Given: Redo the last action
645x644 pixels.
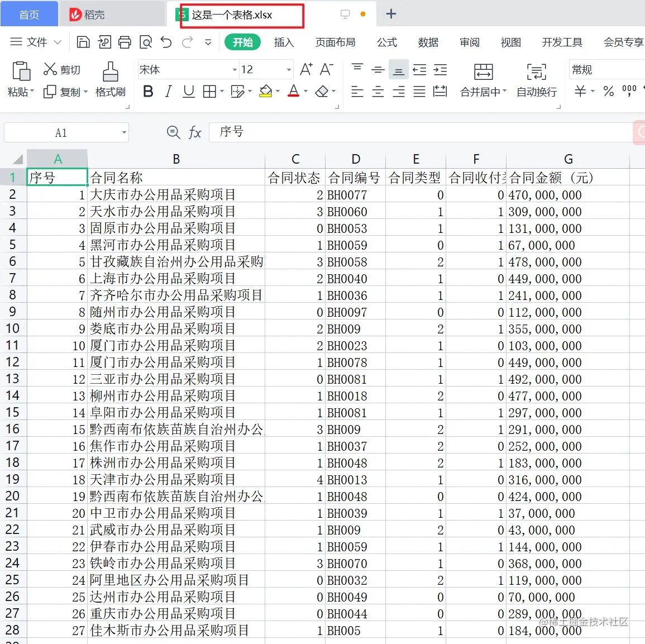Looking at the screenshot, I should click(187, 42).
